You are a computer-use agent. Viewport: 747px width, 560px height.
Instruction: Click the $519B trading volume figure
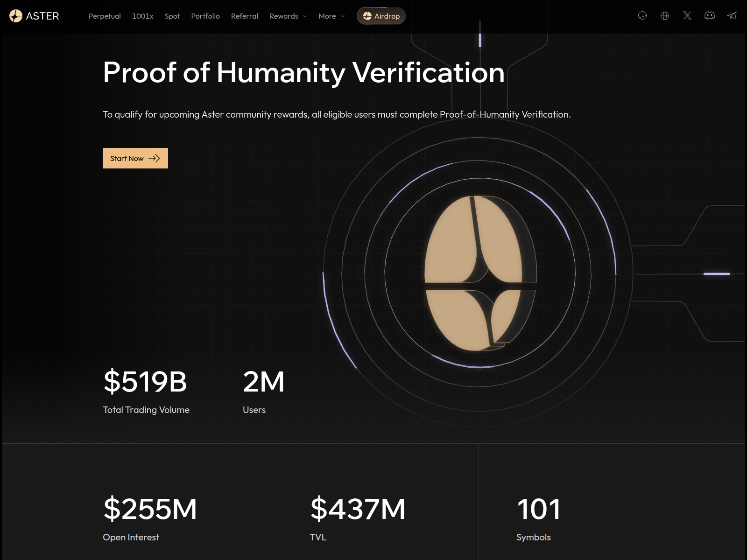pos(145,382)
